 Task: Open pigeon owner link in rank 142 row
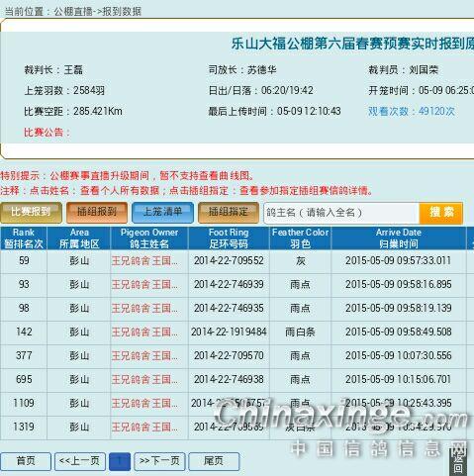pos(144,333)
